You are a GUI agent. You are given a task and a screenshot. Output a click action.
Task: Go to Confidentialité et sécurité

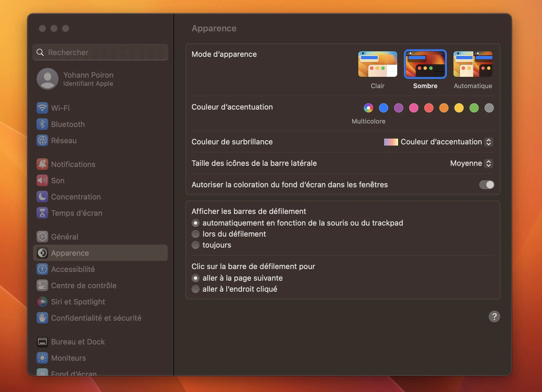tap(96, 318)
